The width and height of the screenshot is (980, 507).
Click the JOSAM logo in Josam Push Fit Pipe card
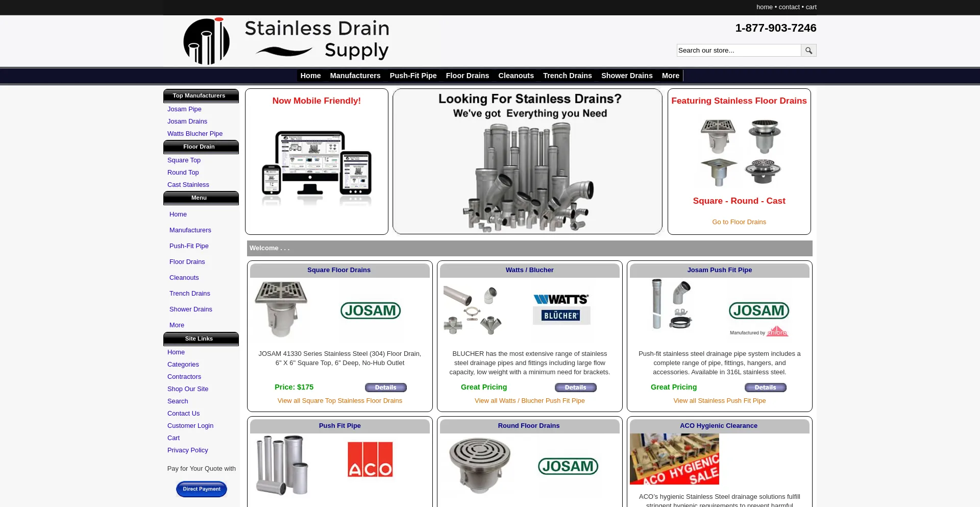coord(759,319)
